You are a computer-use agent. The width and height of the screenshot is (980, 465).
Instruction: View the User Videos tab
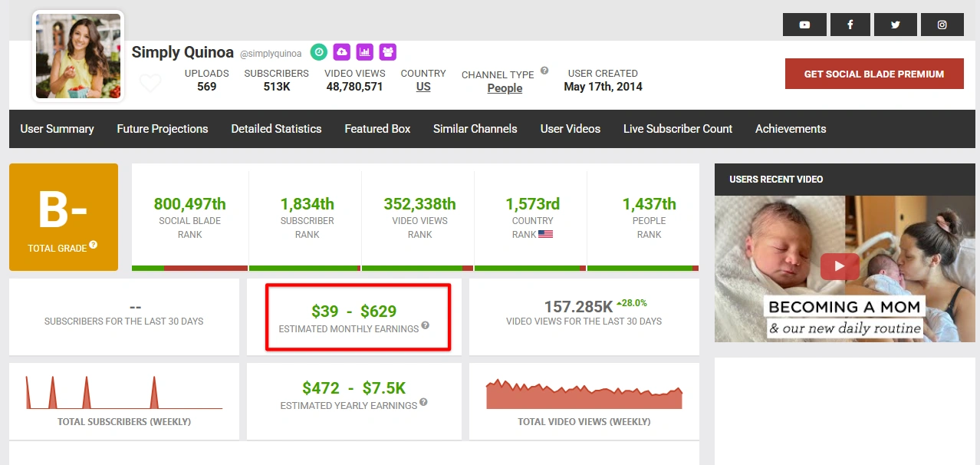coord(571,129)
